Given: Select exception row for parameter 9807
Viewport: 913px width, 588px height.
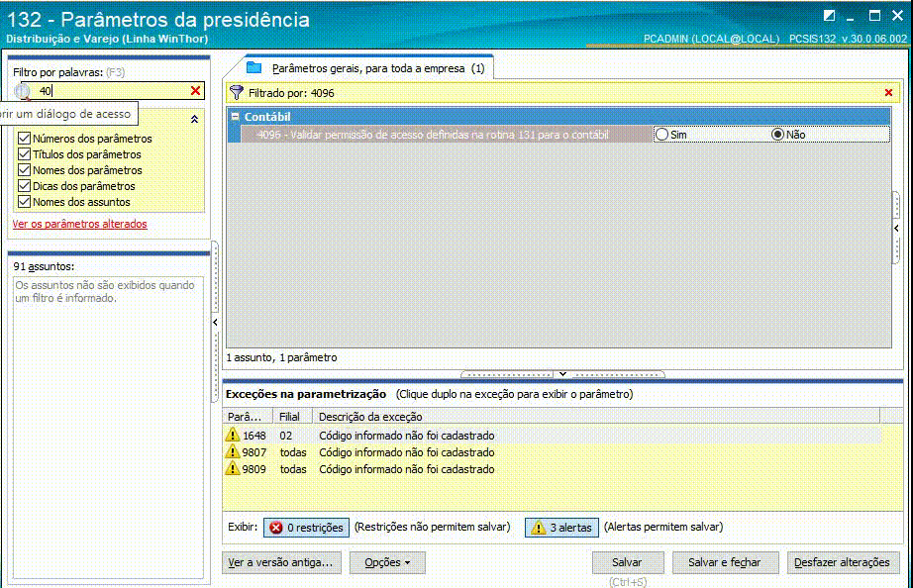Looking at the screenshot, I should point(552,452).
